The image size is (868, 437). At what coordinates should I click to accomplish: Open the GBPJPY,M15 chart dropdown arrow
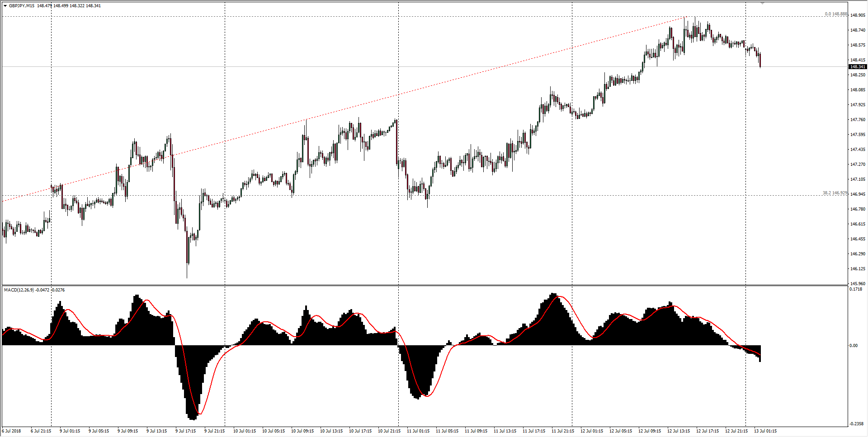5,6
